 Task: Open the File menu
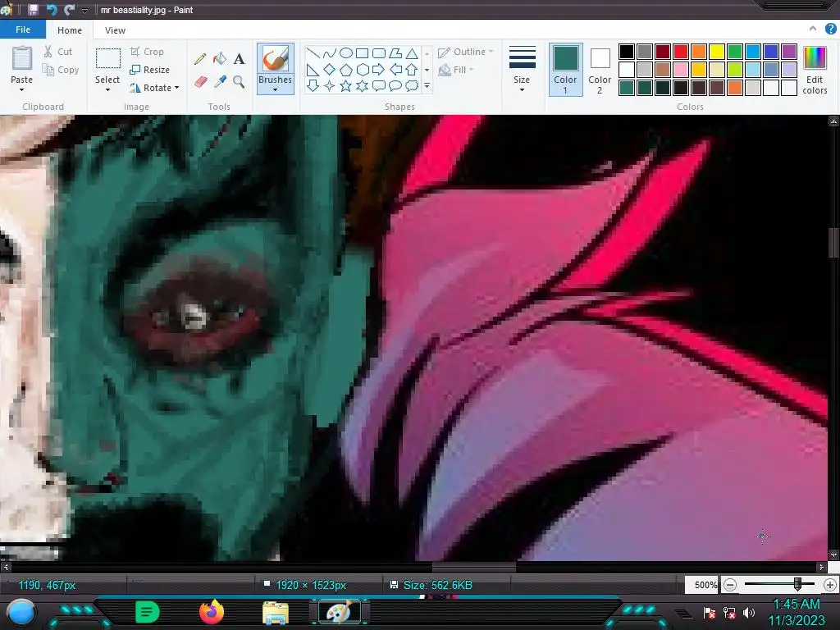click(23, 30)
